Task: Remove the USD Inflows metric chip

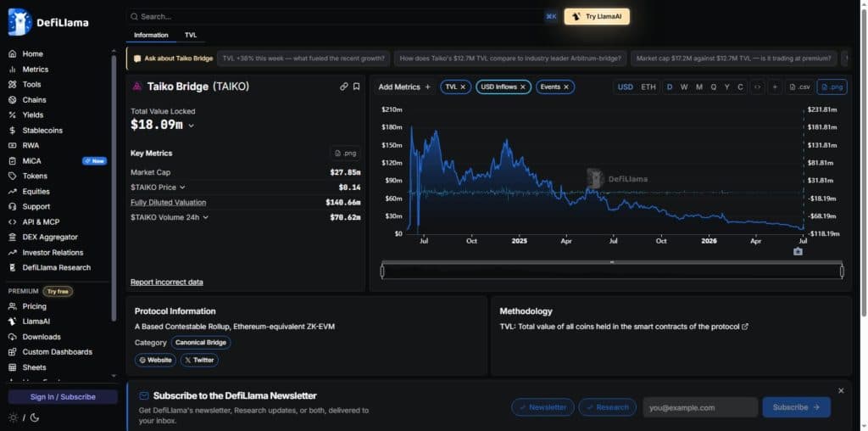Action: pos(522,87)
